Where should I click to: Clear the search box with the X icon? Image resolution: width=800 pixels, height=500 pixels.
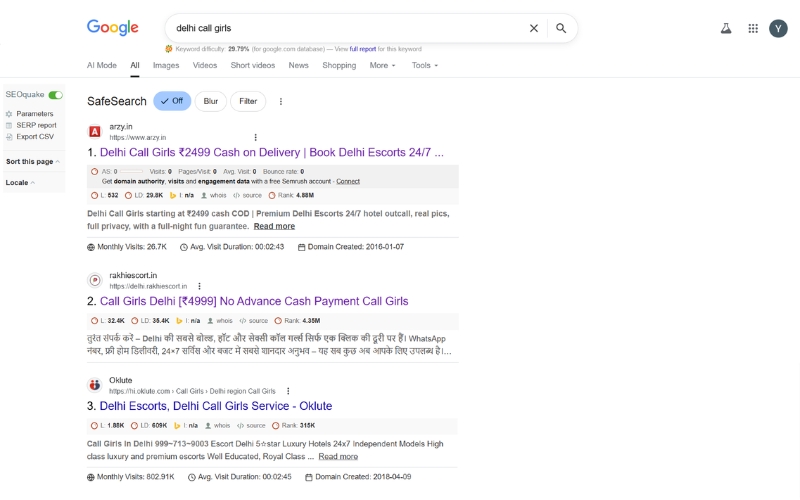[534, 29]
